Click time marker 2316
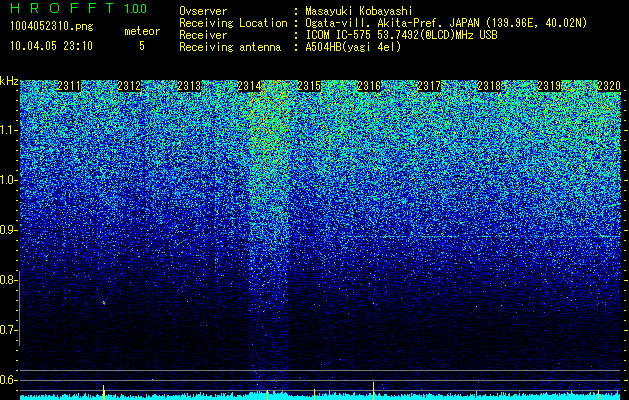The width and height of the screenshot is (629, 400). [x=369, y=86]
